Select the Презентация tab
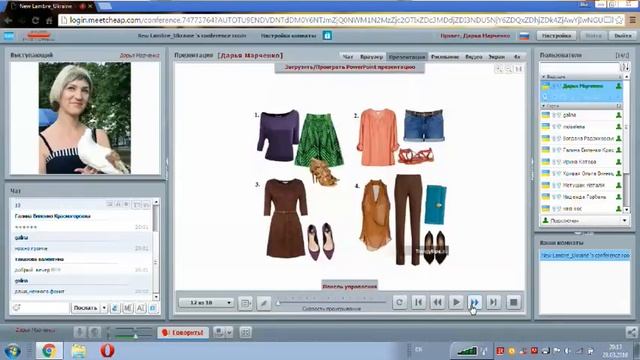 coord(407,57)
